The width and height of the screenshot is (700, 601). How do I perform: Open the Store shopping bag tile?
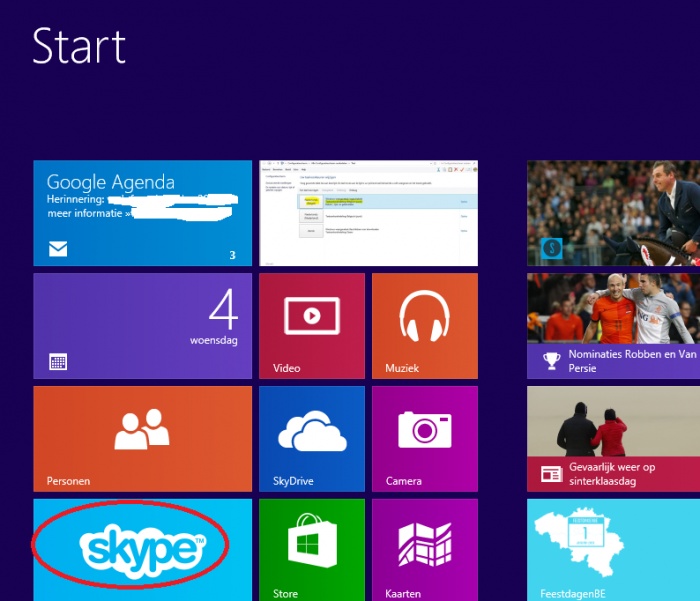(x=312, y=550)
